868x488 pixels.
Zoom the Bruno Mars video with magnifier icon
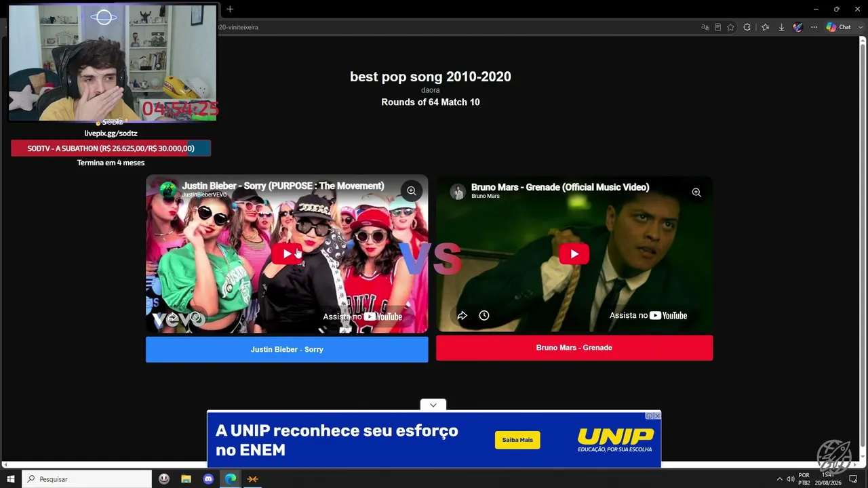[x=696, y=192]
